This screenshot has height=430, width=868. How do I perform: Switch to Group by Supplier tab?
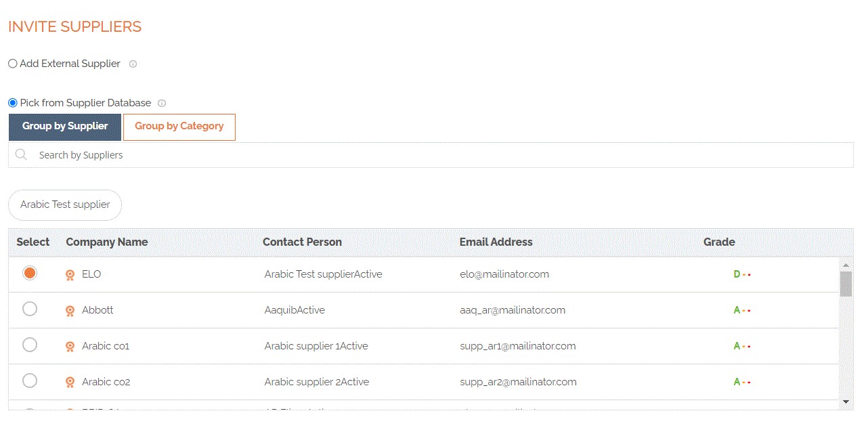pyautogui.click(x=65, y=127)
